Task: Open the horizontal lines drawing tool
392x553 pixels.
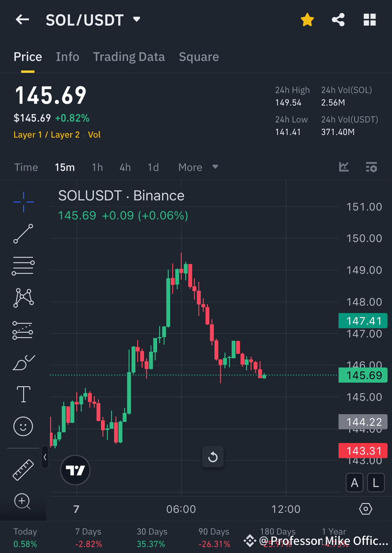Action: tap(23, 265)
